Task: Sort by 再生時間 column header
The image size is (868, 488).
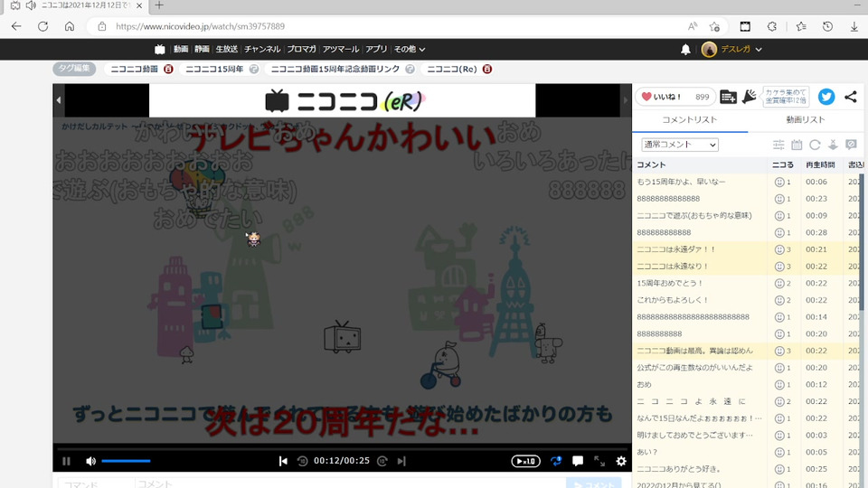Action: [x=820, y=164]
